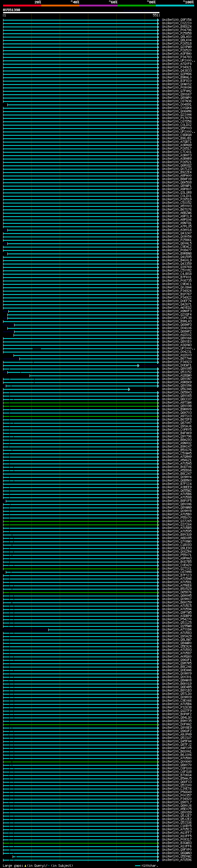Select label UniRef100_Q7FAH2
The height and width of the screenshot is (868, 197).
pyautogui.click(x=176, y=91)
